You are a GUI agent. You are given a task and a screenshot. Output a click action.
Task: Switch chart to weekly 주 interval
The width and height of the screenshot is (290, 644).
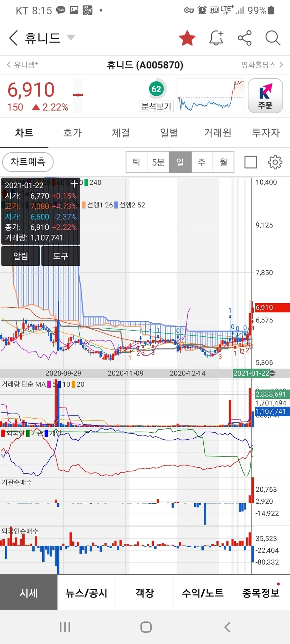(x=202, y=162)
